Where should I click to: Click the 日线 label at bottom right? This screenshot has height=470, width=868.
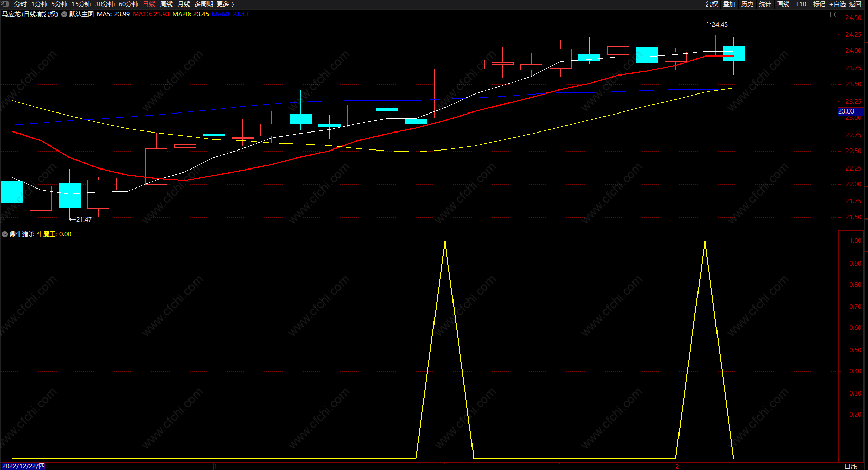tap(851, 466)
